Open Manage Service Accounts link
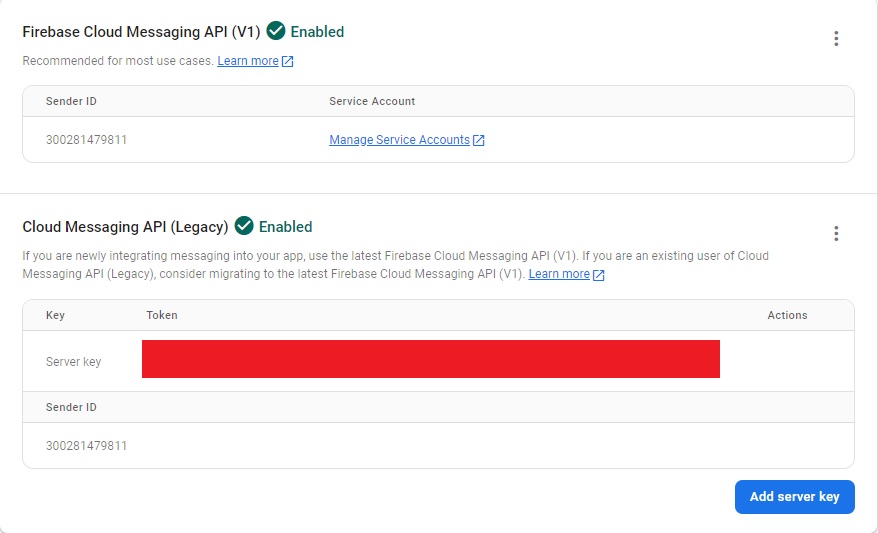 tap(399, 139)
